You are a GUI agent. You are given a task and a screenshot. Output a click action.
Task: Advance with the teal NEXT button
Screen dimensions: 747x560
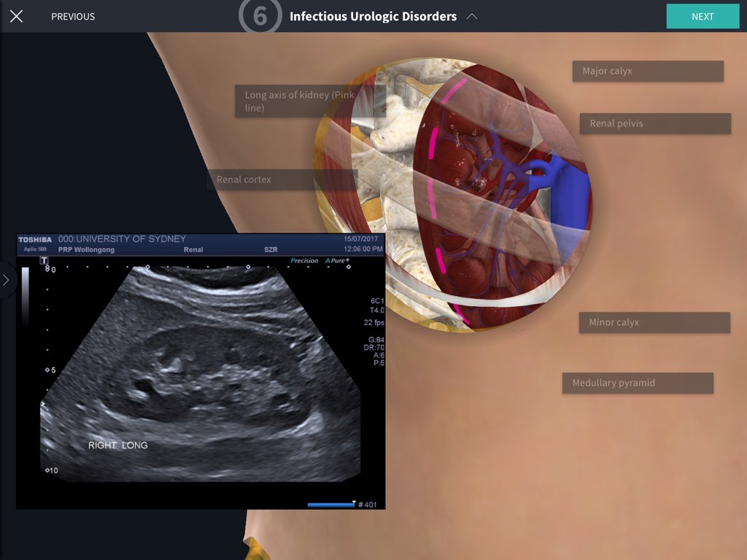(702, 16)
